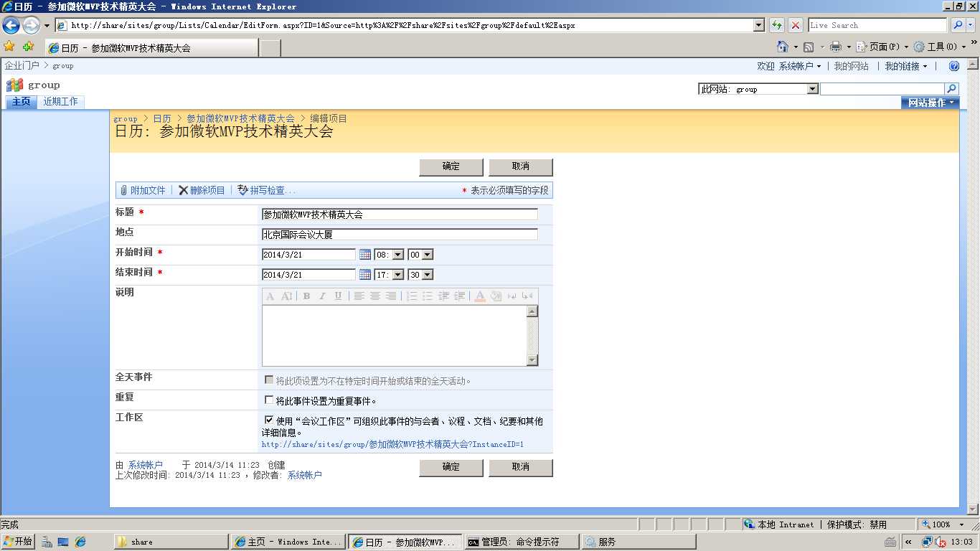Click the Underline button in description editor
The width and height of the screenshot is (980, 551).
pos(338,296)
